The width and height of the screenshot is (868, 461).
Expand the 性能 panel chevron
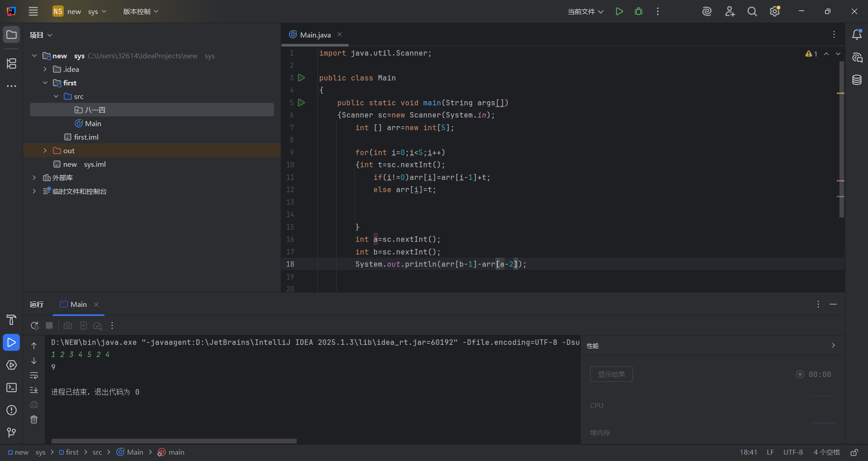tap(833, 345)
